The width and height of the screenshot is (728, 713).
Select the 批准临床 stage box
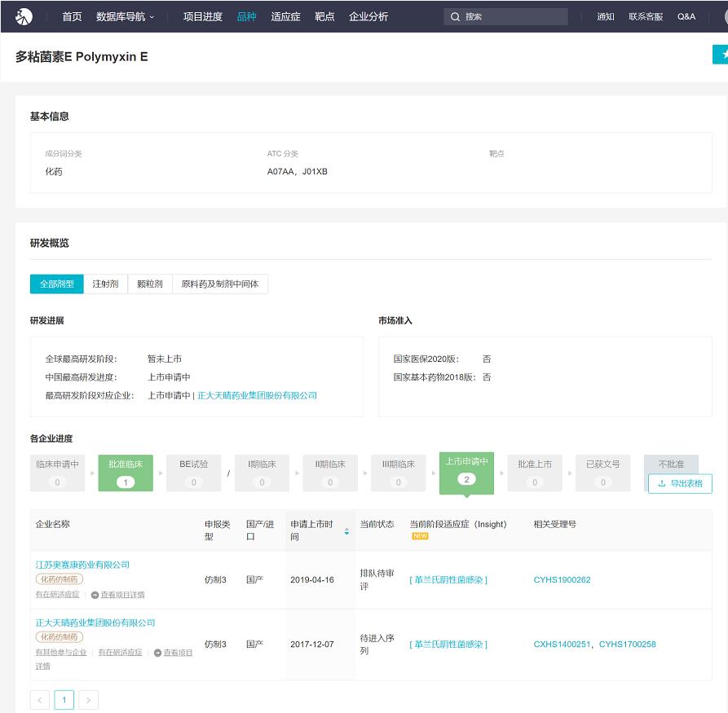[126, 472]
